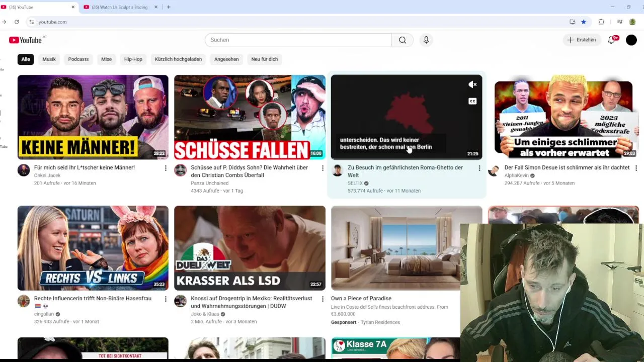Image resolution: width=644 pixels, height=362 pixels.
Task: Open the account avatar menu
Action: (631, 40)
